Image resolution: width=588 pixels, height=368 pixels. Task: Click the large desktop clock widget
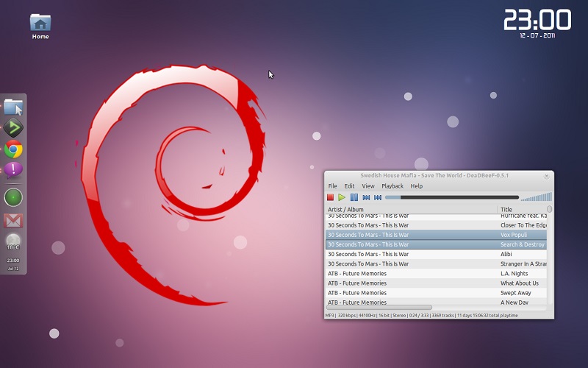[537, 20]
